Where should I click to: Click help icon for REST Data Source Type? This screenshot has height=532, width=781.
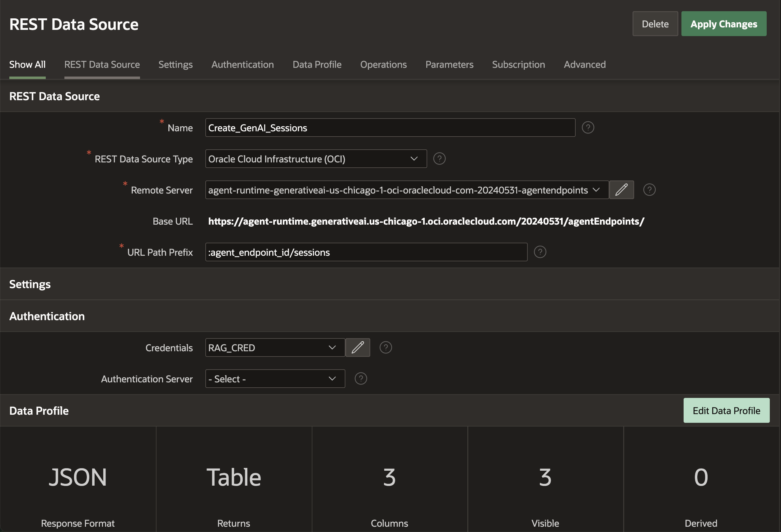tap(439, 159)
